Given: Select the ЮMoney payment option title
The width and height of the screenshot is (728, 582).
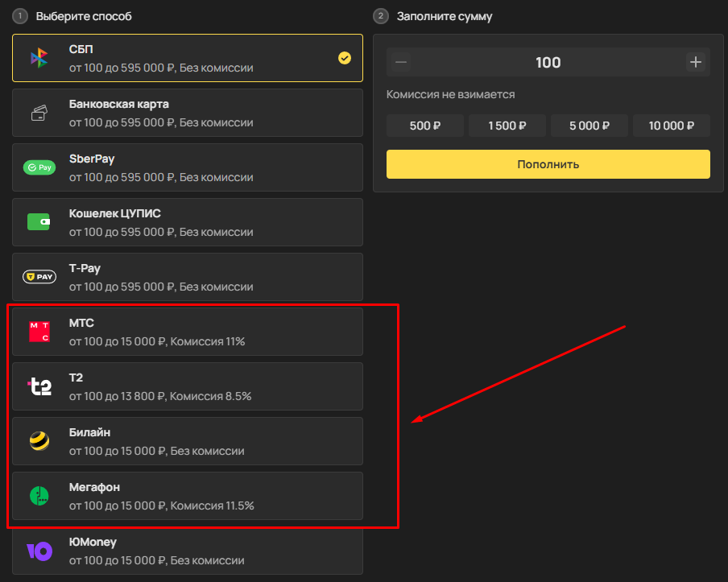Looking at the screenshot, I should [x=93, y=542].
